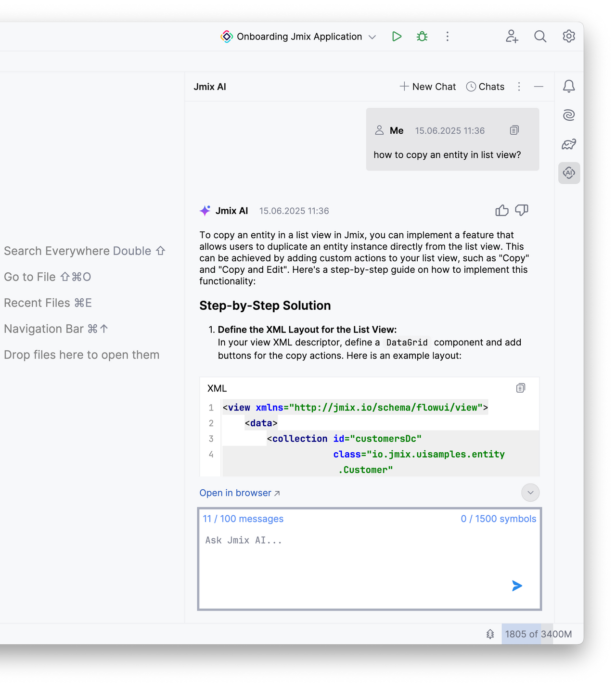616x687 pixels.
Task: Click the Code With Me invite icon
Action: [512, 36]
